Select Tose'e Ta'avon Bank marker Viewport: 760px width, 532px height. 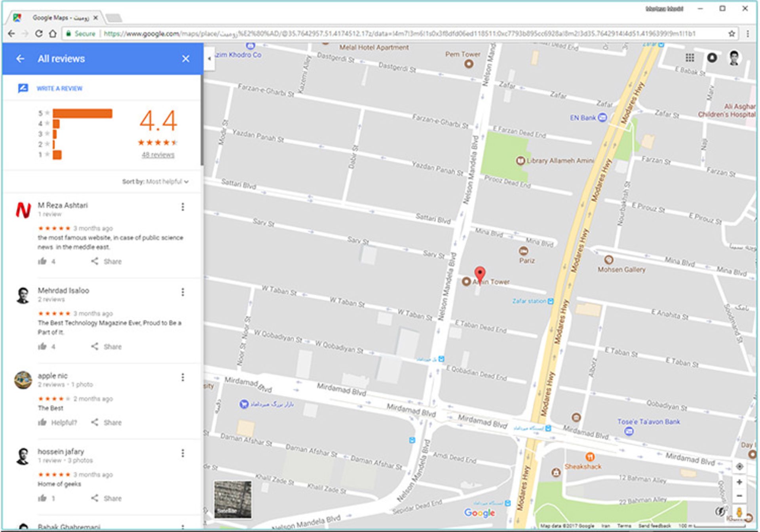(x=629, y=431)
